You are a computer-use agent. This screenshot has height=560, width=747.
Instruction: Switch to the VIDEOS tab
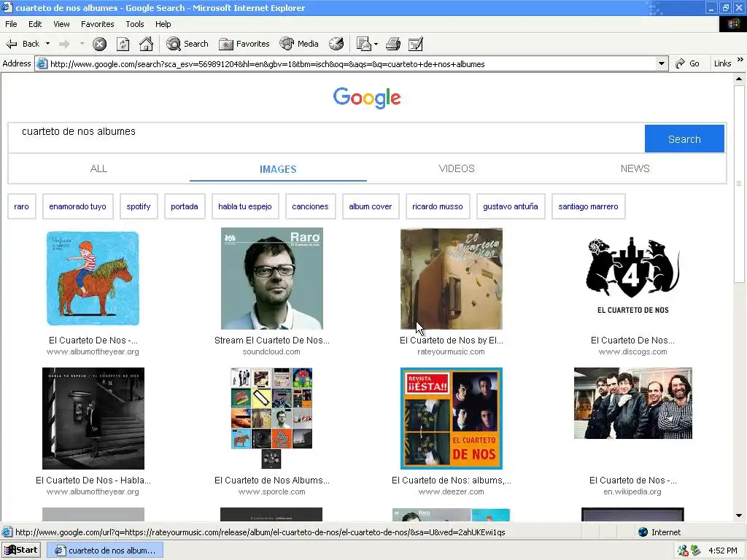click(x=457, y=168)
